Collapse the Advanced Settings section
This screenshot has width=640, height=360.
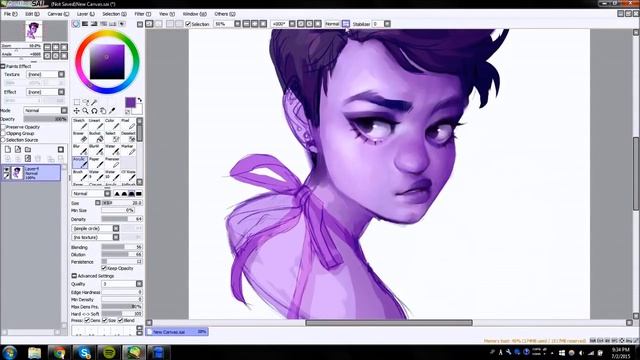[x=74, y=276]
